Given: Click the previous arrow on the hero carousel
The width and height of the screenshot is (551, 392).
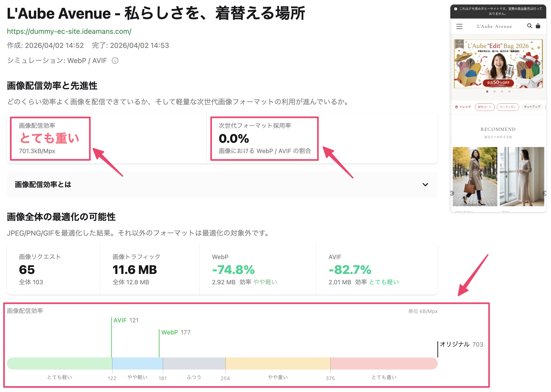Looking at the screenshot, I should coord(459,63).
